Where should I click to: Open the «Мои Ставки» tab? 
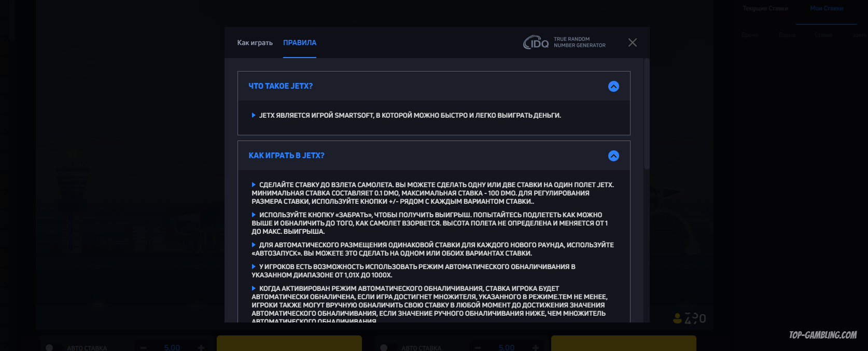(827, 8)
